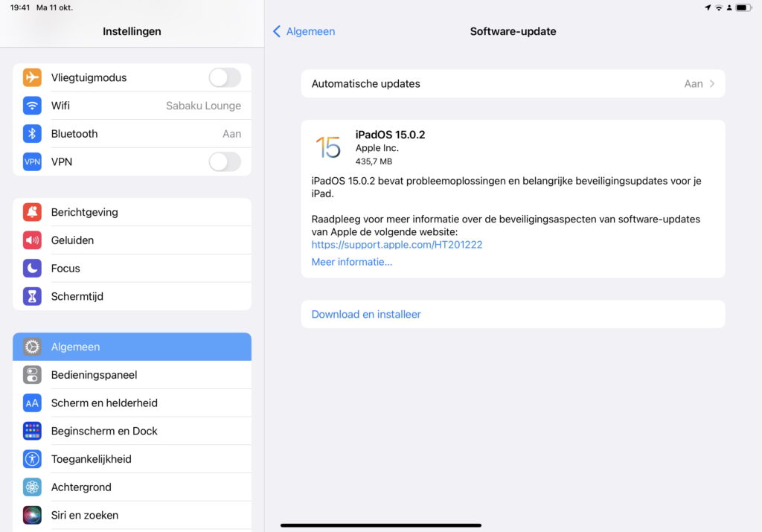Go back to Algemeen

coord(304,31)
